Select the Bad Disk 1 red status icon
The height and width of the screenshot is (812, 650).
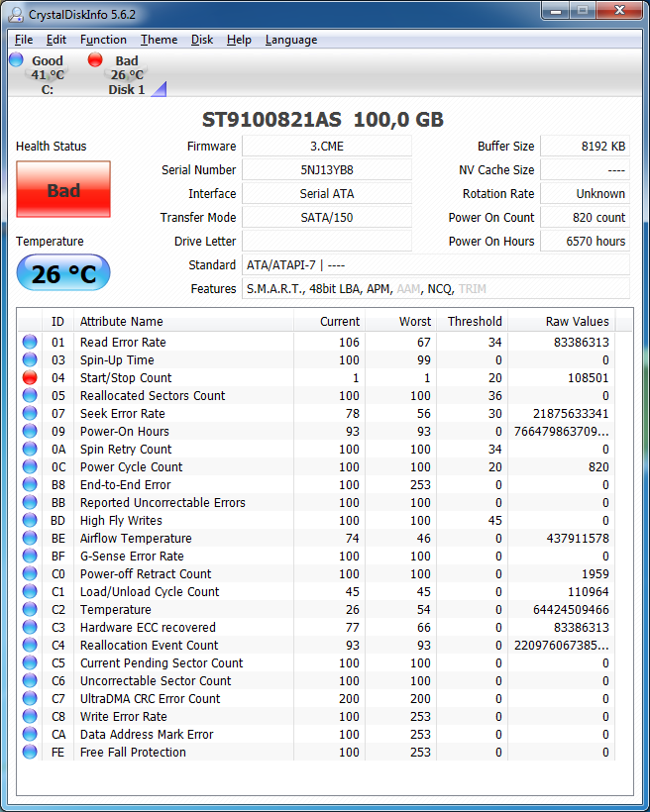point(95,59)
